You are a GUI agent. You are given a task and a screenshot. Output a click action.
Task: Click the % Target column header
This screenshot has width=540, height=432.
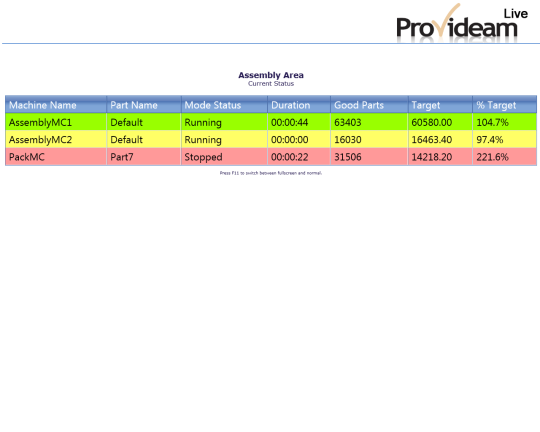click(x=505, y=105)
